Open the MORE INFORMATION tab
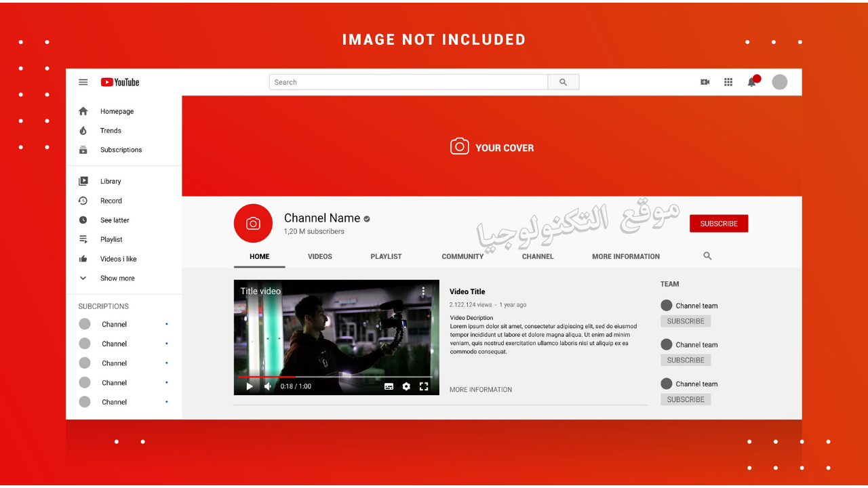The width and height of the screenshot is (868, 488). tap(626, 256)
